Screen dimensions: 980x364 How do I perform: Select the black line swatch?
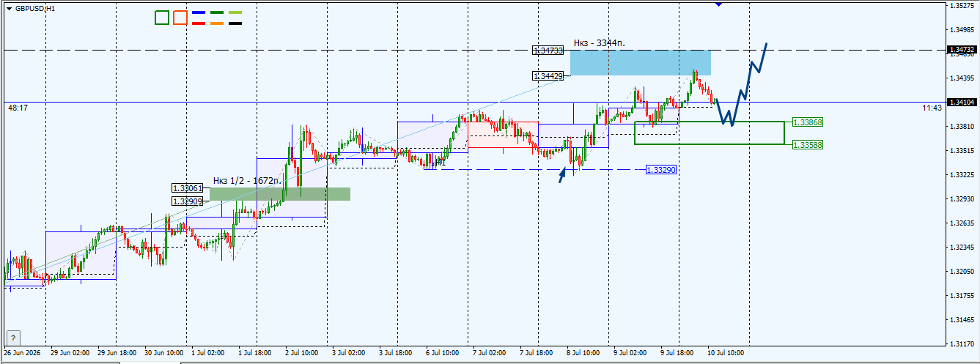[235, 23]
